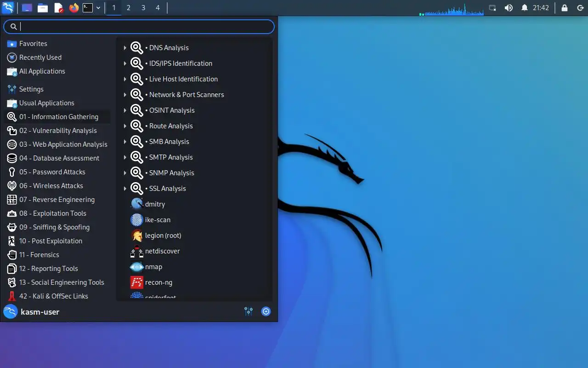
Task: Click the kasm-user profile avatar
Action: point(10,312)
